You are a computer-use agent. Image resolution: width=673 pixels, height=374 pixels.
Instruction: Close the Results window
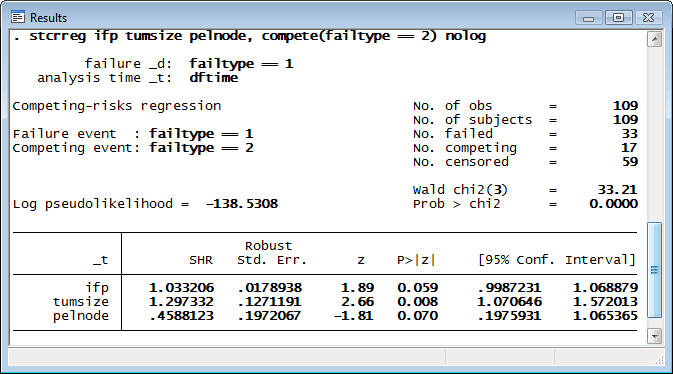tap(648, 18)
